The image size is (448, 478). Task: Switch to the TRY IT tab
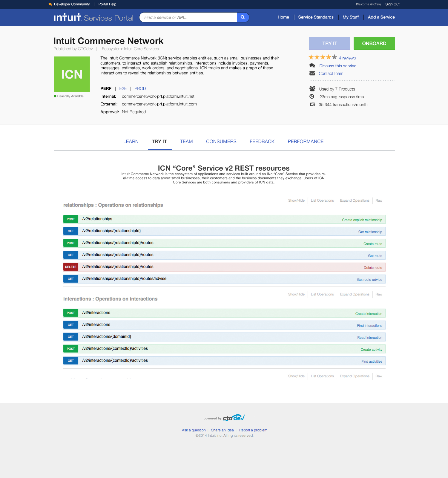click(159, 141)
